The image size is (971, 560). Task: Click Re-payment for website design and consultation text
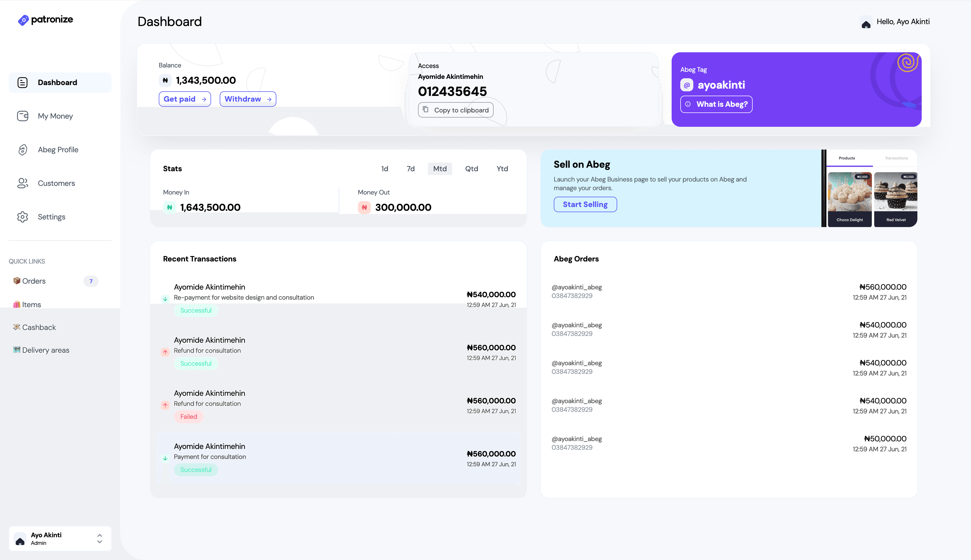pos(244,297)
